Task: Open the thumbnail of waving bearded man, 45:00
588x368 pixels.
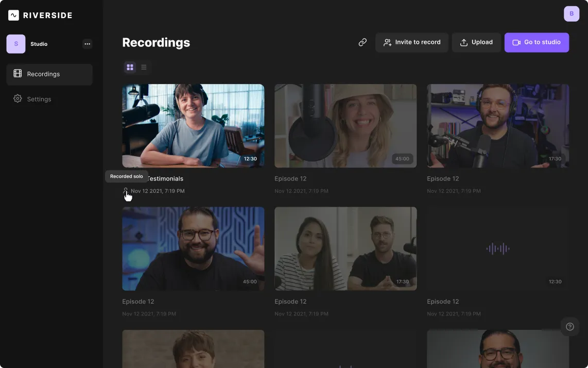Action: pos(193,248)
